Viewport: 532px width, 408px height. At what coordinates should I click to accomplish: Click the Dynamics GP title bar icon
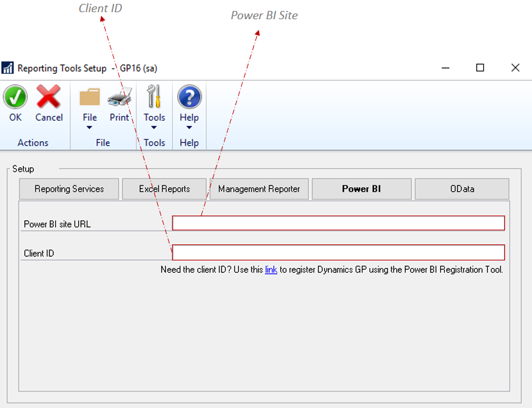pos(8,68)
